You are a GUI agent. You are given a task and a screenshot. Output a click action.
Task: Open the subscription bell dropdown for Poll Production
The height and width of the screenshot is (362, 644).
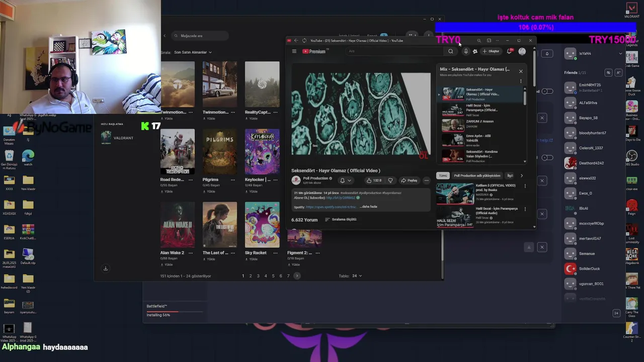tap(346, 180)
